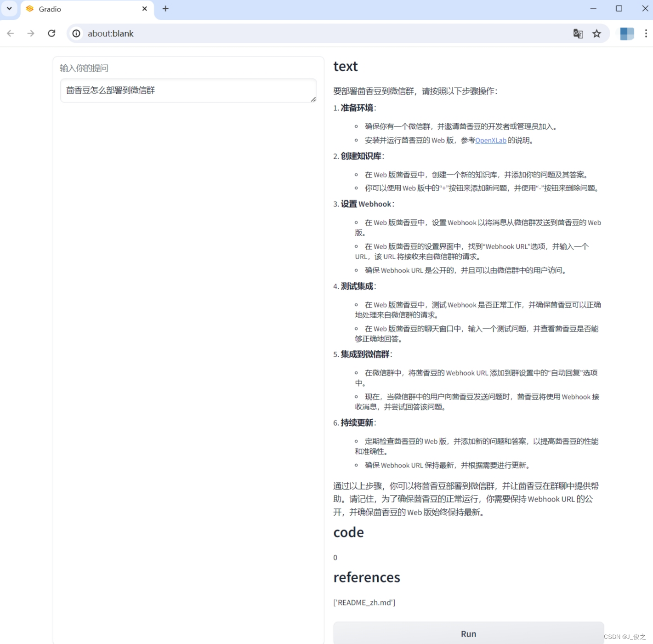Image resolution: width=653 pixels, height=644 pixels.
Task: Minimize the browser window
Action: pos(593,8)
